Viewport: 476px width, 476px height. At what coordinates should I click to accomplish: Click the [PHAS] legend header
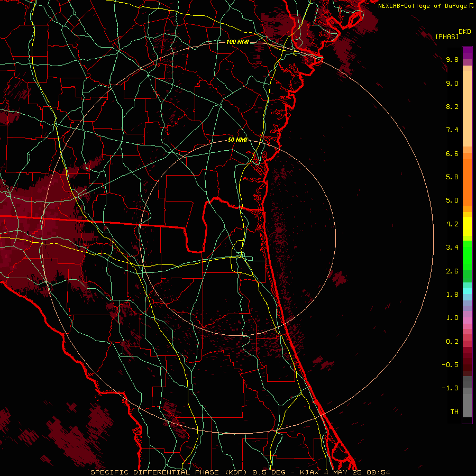tap(447, 36)
